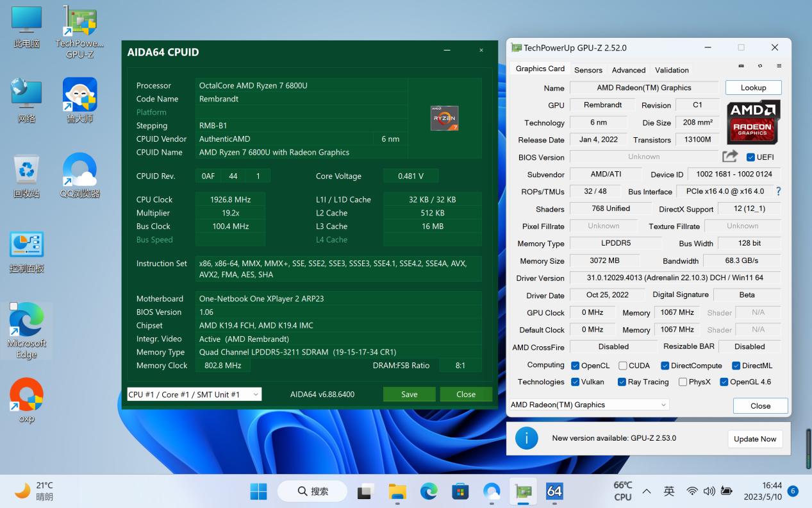Click the GPU-Z screenshot camera icon

[x=742, y=66]
